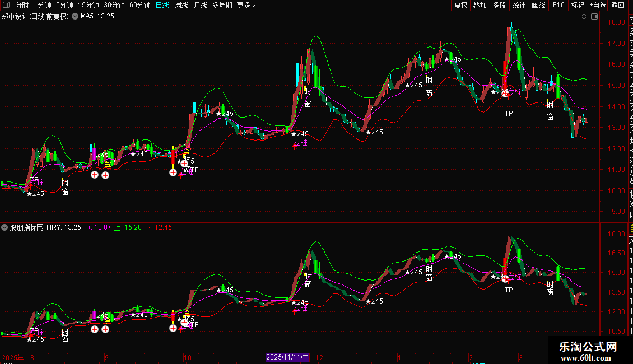Screen dimensions: 633x364
Task: Click the 14.00 price axis label
Action: pos(617,107)
